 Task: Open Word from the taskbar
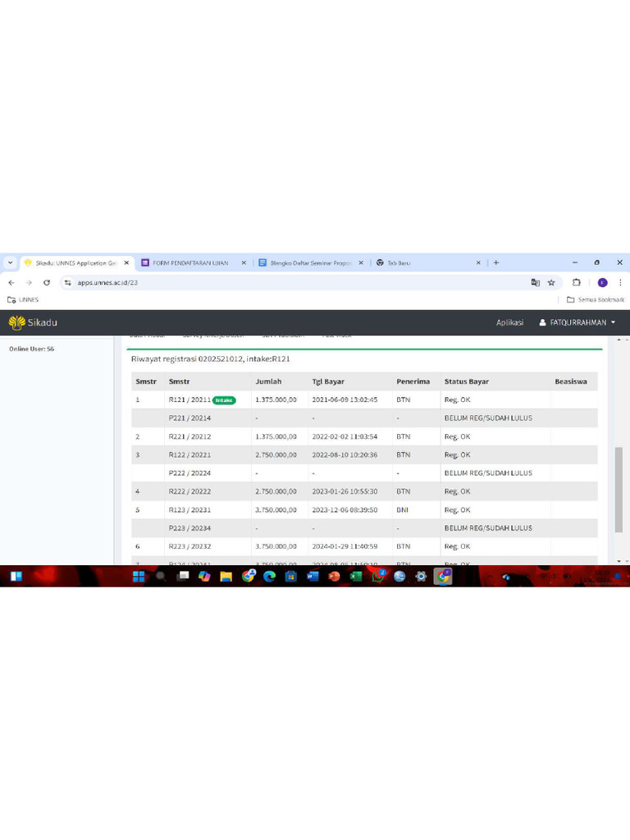[x=313, y=577]
